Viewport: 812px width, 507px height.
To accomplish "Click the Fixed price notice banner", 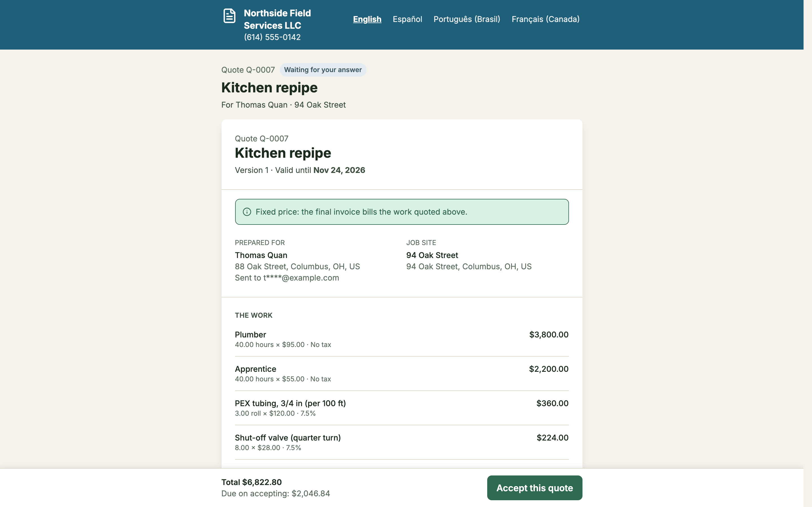I will pyautogui.click(x=402, y=212).
